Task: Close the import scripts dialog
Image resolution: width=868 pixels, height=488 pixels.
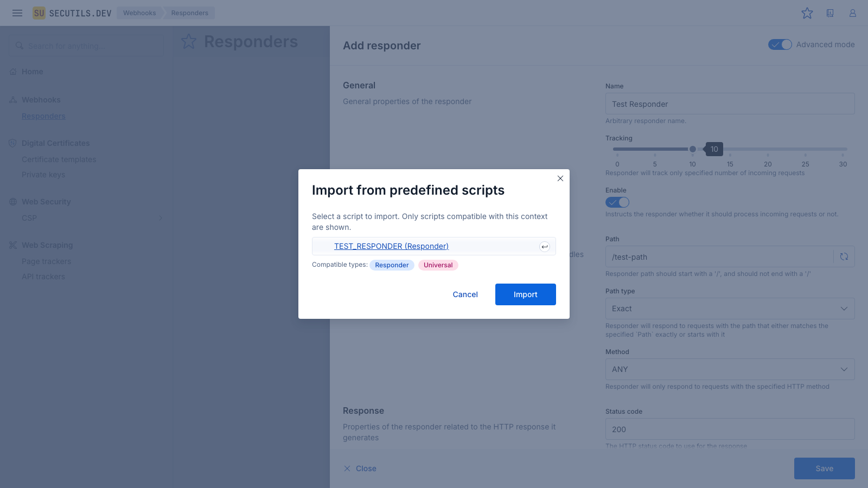Action: tap(560, 178)
